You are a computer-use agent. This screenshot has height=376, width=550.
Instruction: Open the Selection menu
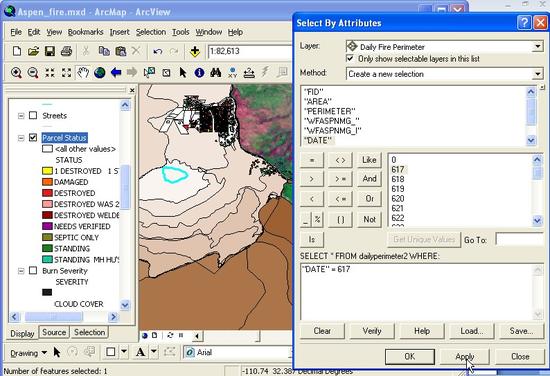point(151,32)
